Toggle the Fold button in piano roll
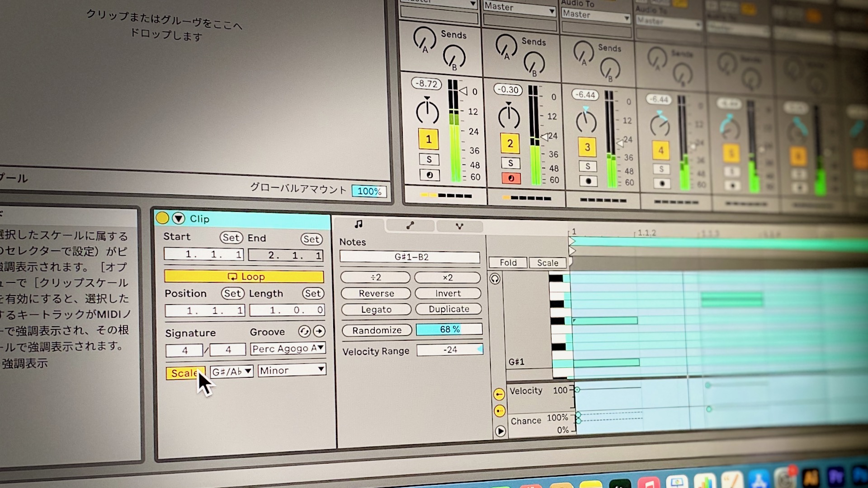 [x=508, y=263]
